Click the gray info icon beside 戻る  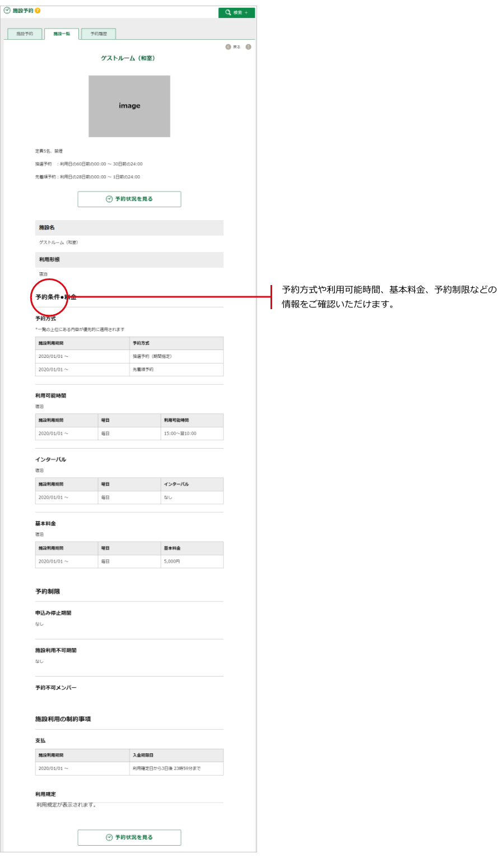coord(248,47)
